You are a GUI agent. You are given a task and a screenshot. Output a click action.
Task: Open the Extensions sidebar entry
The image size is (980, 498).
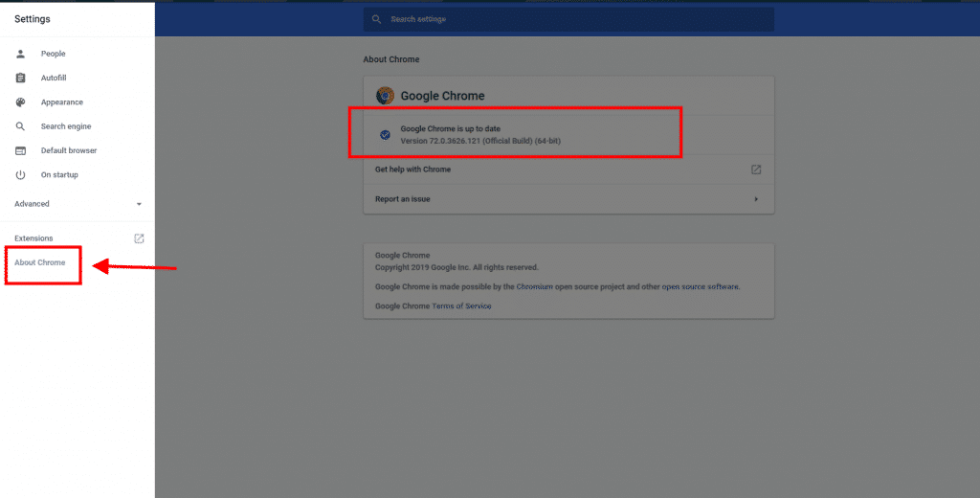click(34, 238)
